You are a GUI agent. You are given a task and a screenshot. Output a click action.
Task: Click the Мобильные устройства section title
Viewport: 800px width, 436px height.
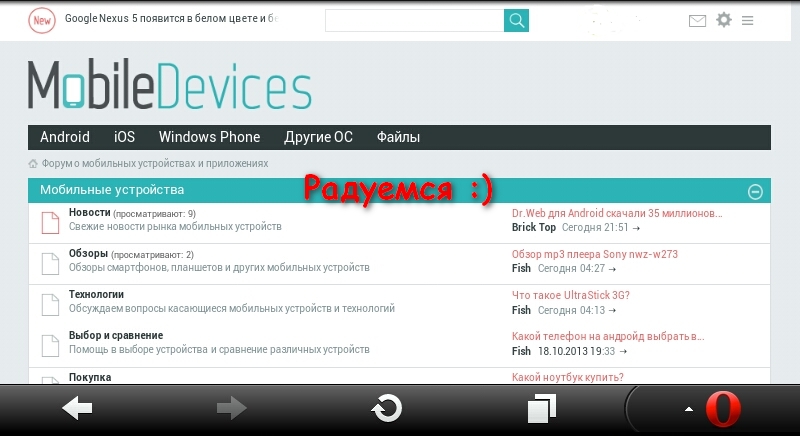(112, 190)
